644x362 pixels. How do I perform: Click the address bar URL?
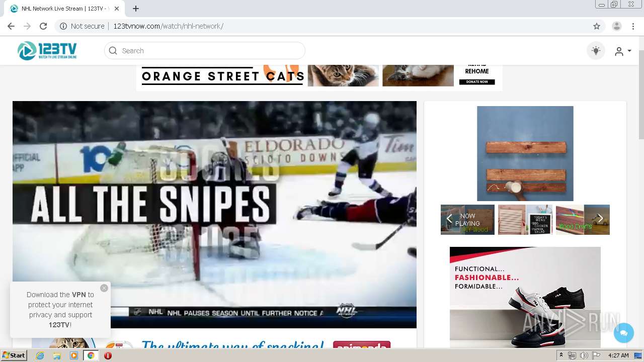pos(168,26)
